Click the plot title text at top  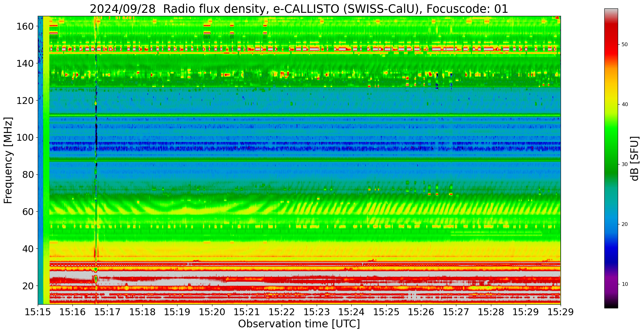pyautogui.click(x=299, y=9)
